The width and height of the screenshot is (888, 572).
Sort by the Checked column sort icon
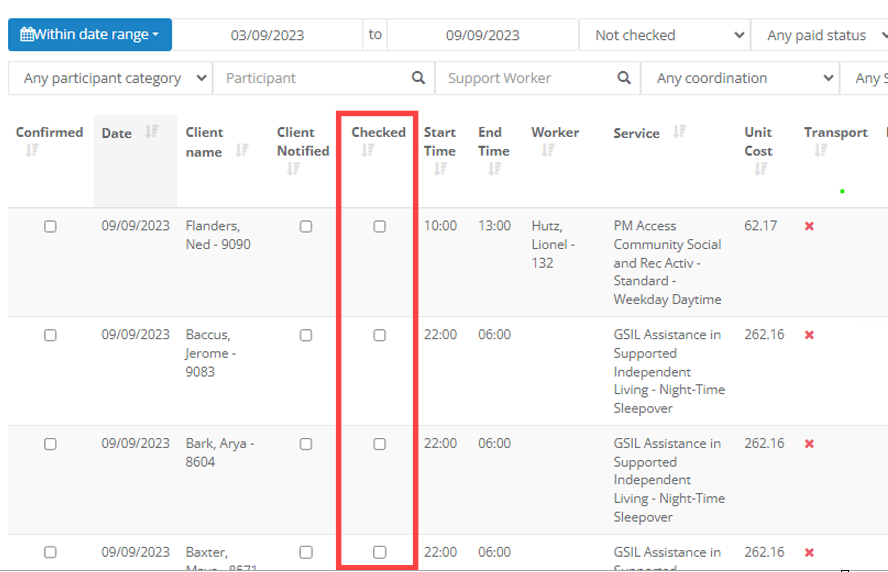(368, 150)
